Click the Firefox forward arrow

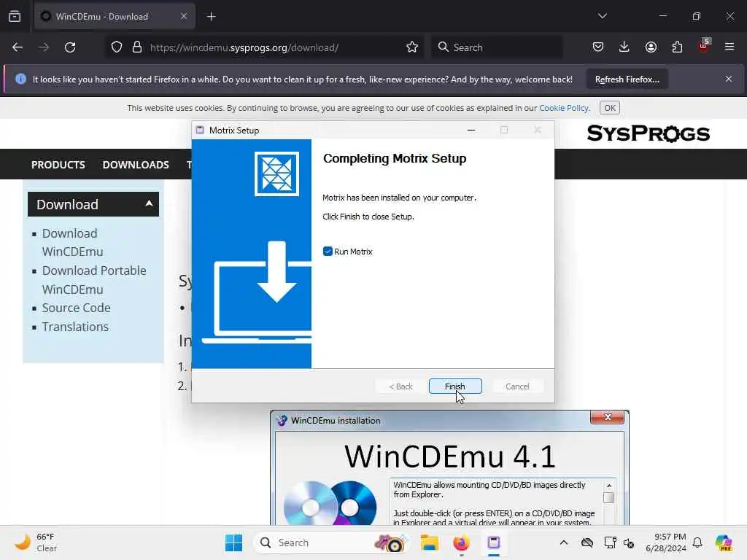pos(43,47)
